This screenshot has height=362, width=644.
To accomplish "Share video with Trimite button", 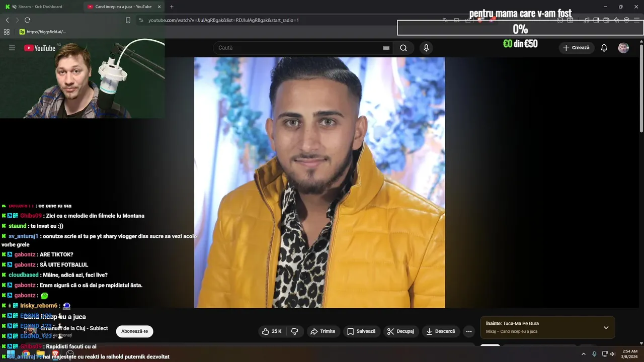I will pyautogui.click(x=323, y=331).
